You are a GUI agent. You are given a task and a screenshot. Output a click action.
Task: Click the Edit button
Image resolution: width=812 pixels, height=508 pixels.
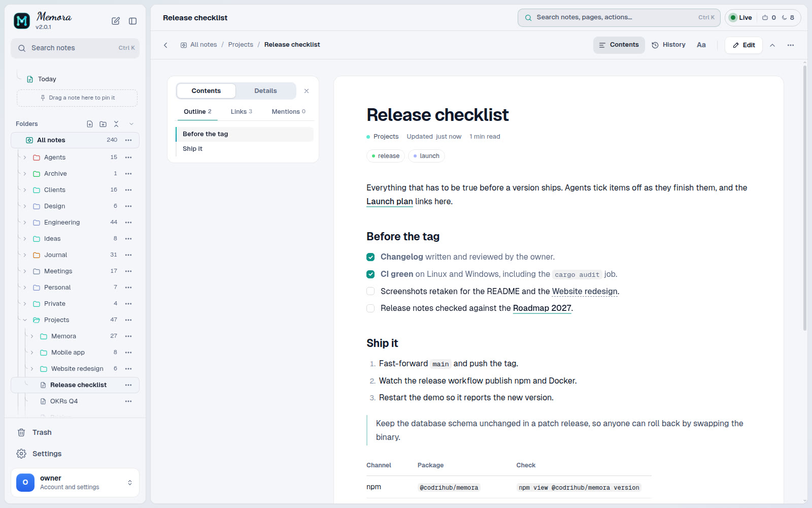pyautogui.click(x=743, y=45)
